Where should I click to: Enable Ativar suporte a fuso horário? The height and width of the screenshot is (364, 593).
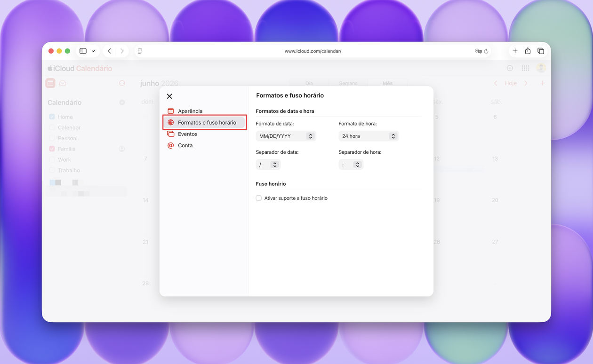coord(259,198)
